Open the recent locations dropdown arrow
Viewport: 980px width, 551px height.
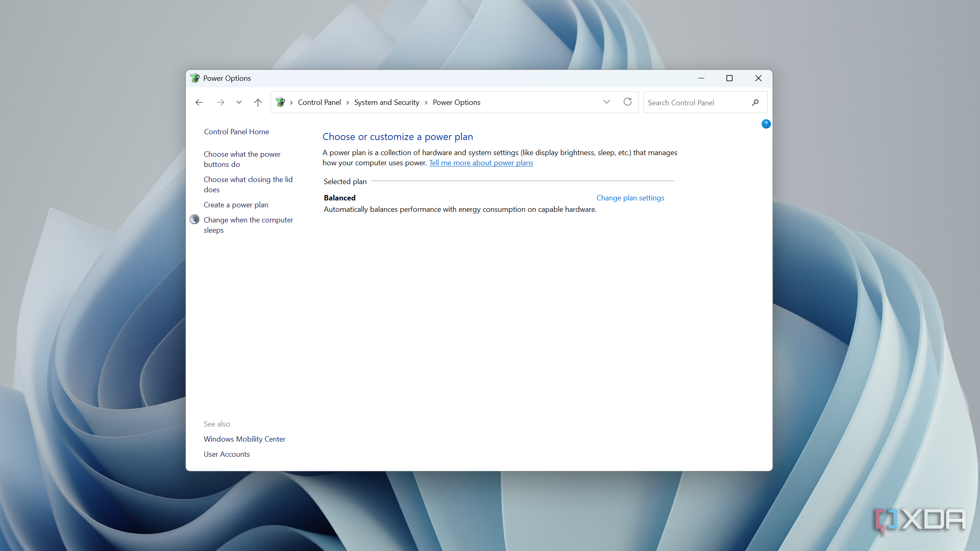(239, 102)
